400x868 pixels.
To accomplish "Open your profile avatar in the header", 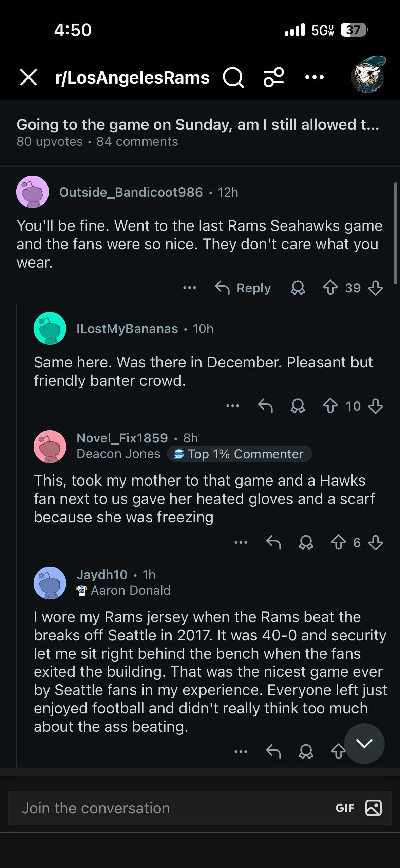I will pos(368,75).
